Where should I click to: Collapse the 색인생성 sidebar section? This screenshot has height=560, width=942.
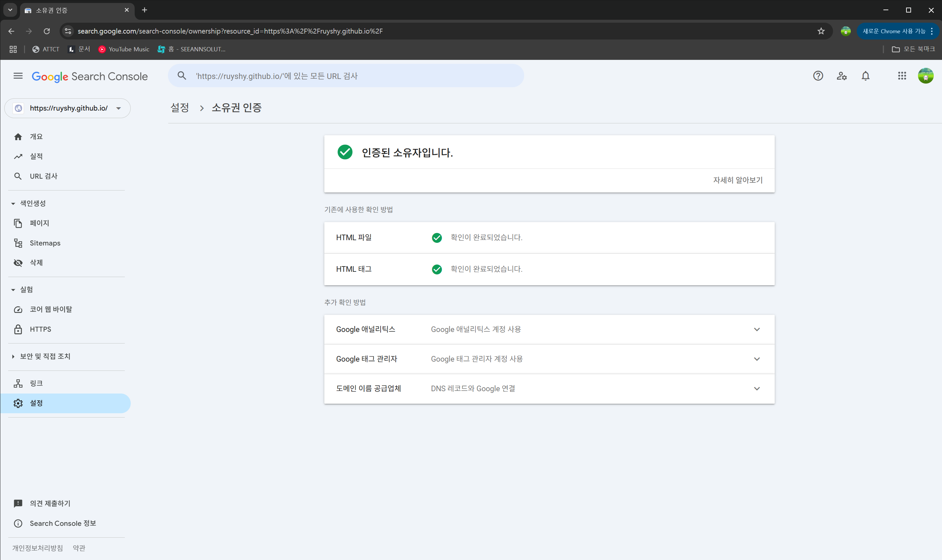(13, 203)
